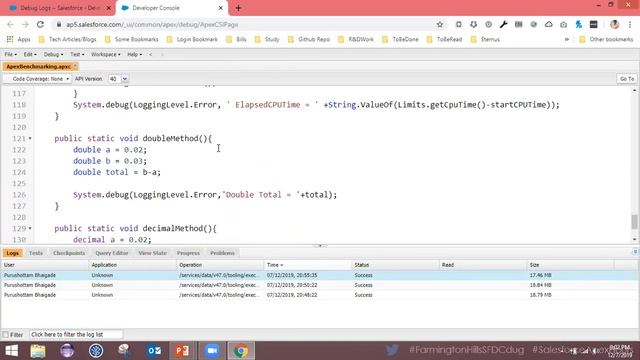Click the cloud extension icon

549,24
